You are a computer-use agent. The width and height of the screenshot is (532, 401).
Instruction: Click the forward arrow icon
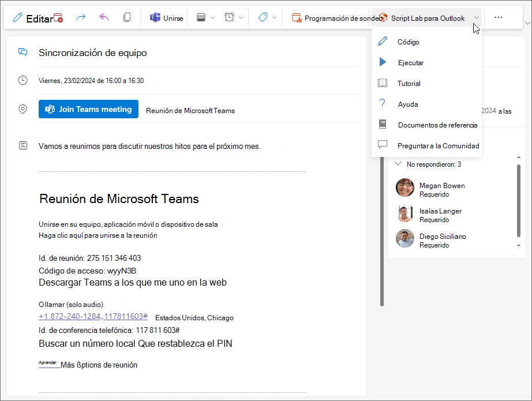(80, 17)
